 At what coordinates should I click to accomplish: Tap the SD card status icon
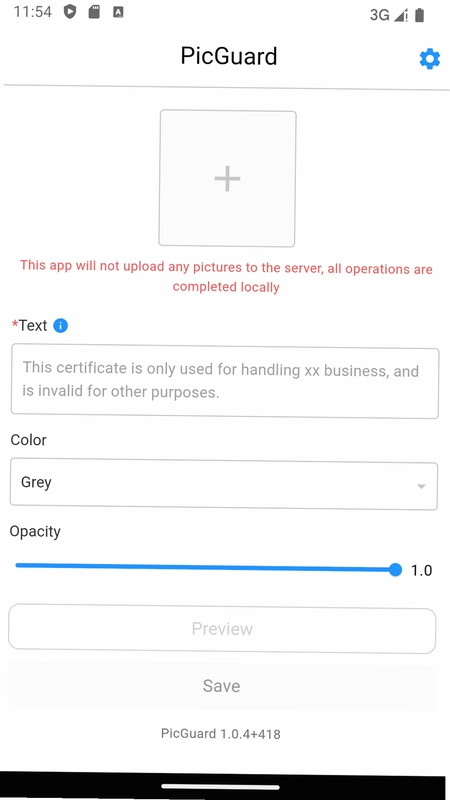click(x=94, y=12)
